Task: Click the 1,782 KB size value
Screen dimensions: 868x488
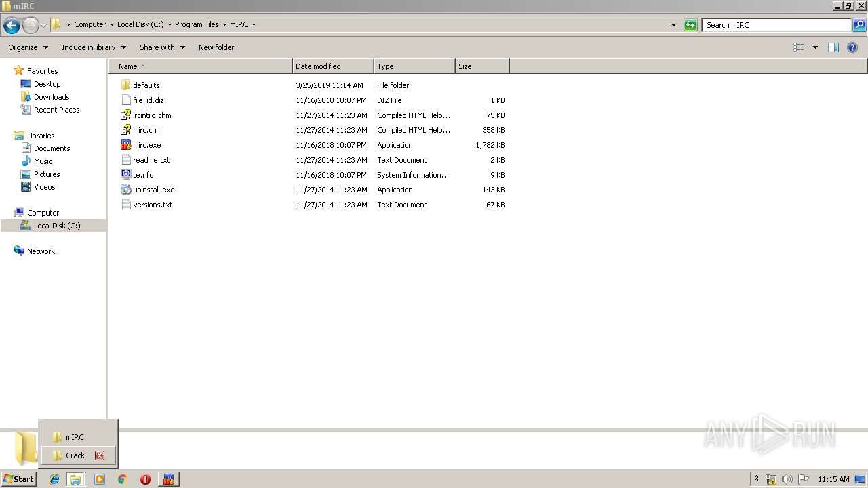Action: click(490, 145)
